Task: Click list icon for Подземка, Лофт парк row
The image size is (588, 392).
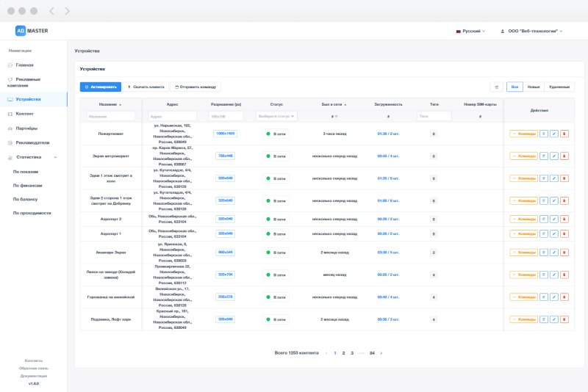Action: [x=544, y=319]
